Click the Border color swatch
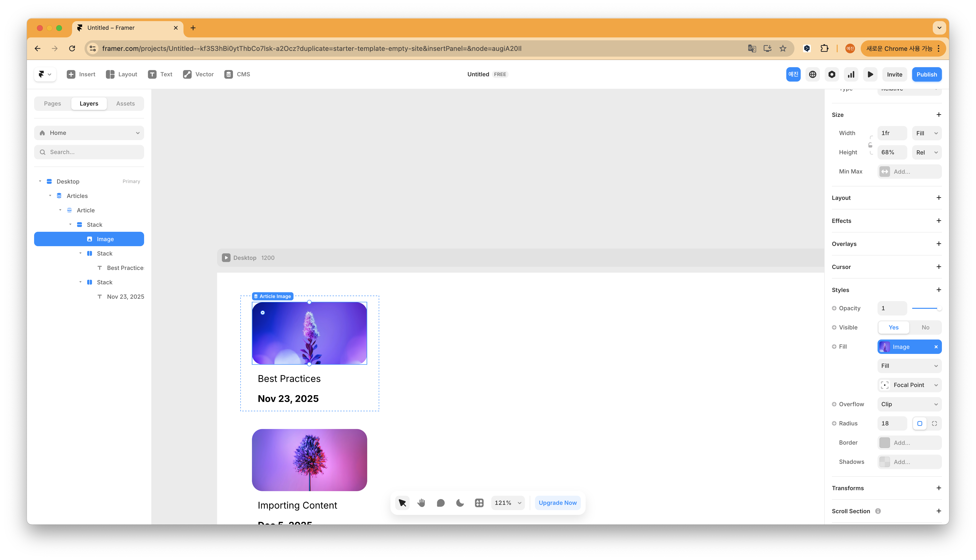Viewport: 976px width, 560px height. coord(884,443)
